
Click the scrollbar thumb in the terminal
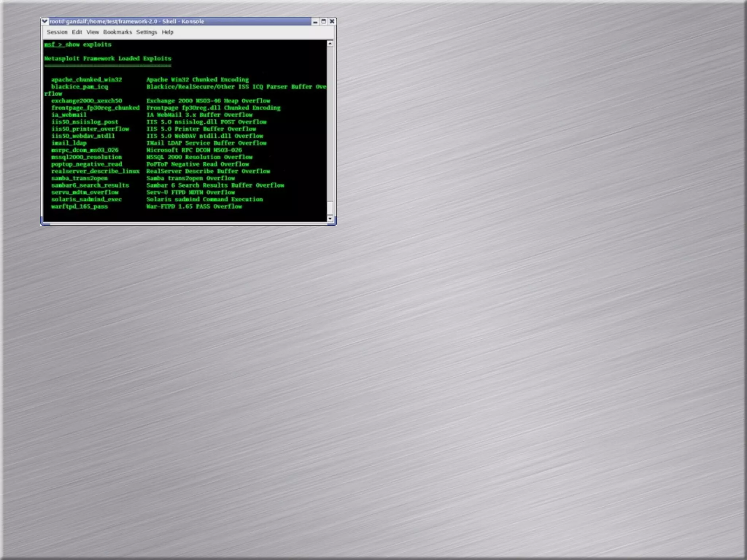[x=330, y=208]
